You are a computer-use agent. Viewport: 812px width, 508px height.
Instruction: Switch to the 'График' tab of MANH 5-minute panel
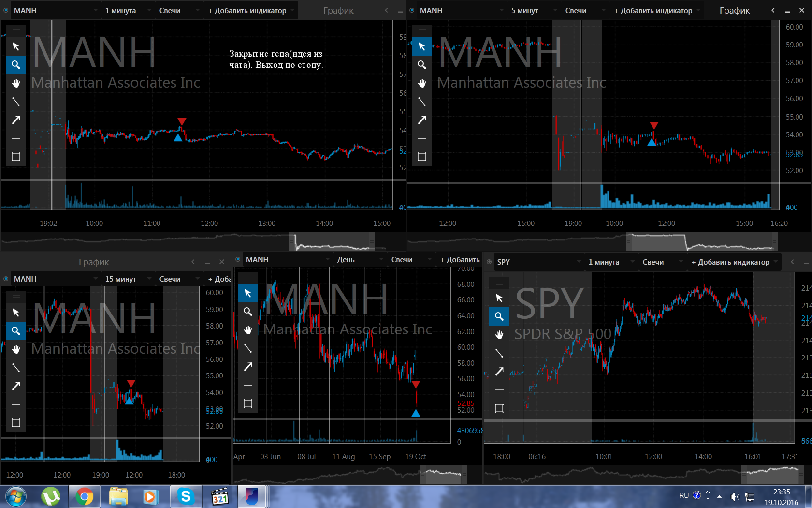tap(735, 10)
